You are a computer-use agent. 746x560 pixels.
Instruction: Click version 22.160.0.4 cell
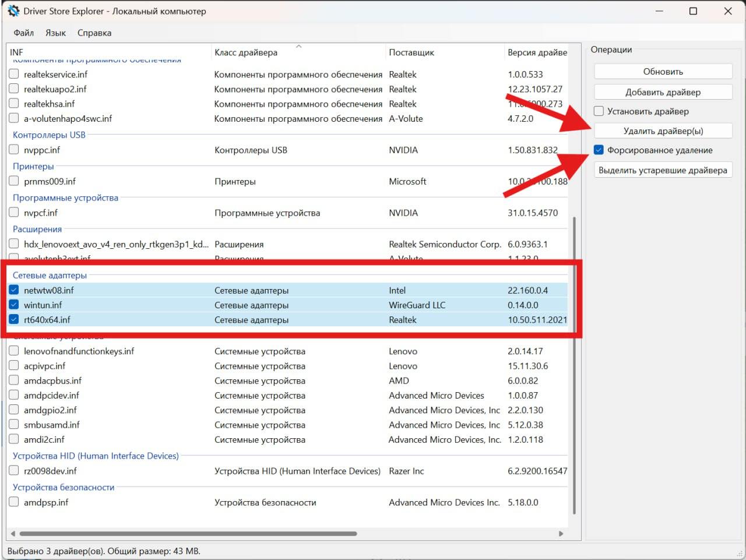[527, 290]
